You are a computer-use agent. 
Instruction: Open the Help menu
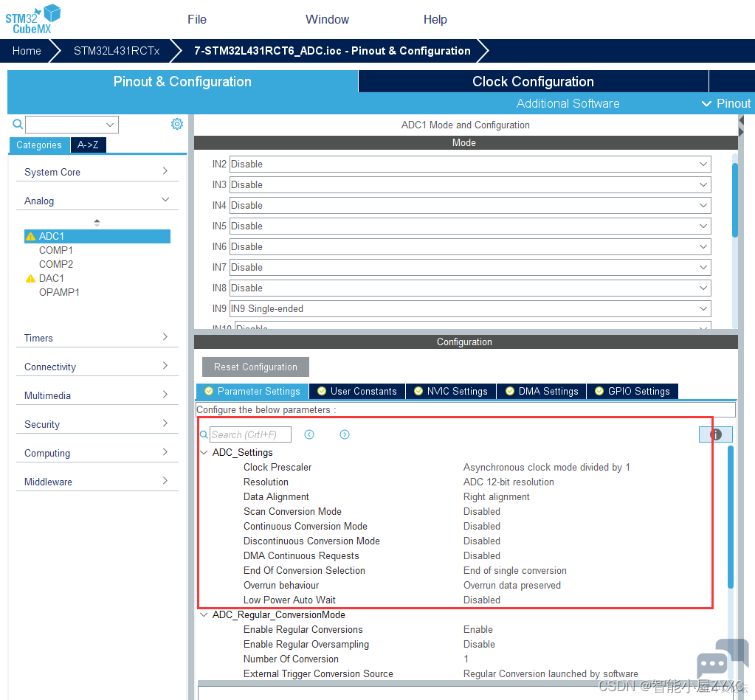pos(435,19)
